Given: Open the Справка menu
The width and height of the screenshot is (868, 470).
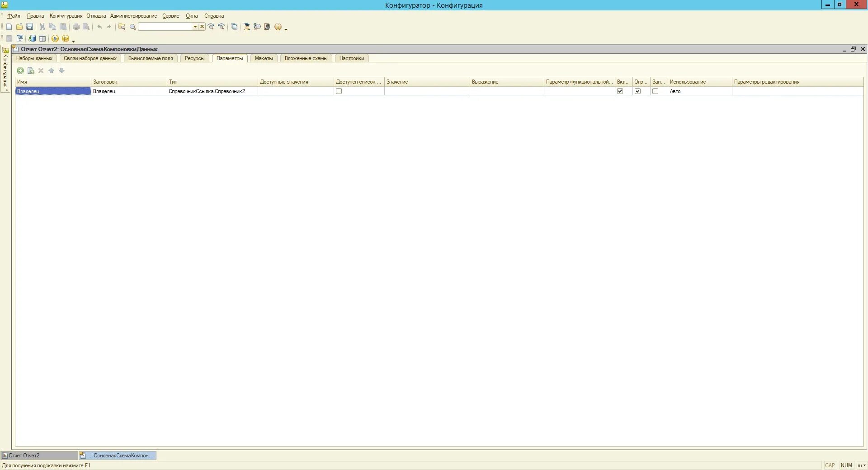Looking at the screenshot, I should 214,16.
